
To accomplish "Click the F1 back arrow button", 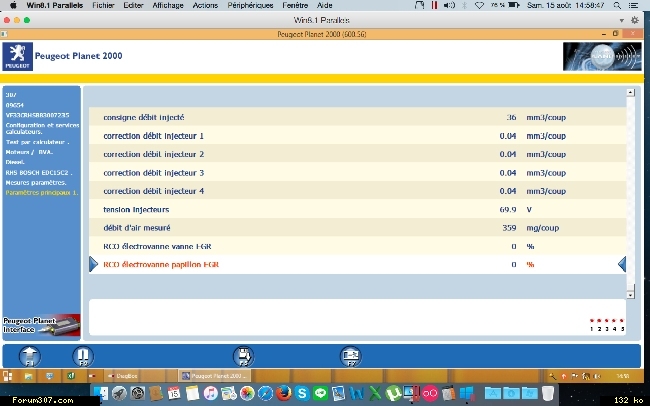I will pyautogui.click(x=30, y=356).
